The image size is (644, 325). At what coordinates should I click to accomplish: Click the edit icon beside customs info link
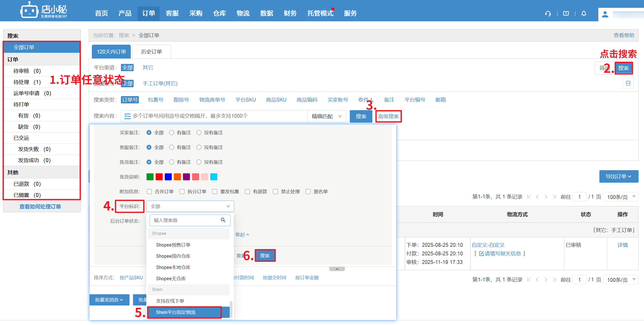(481, 254)
